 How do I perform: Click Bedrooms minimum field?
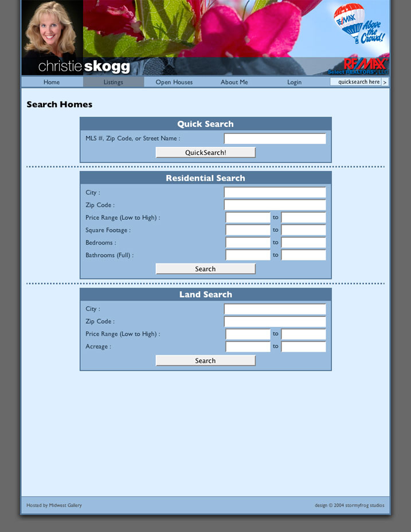click(x=248, y=243)
